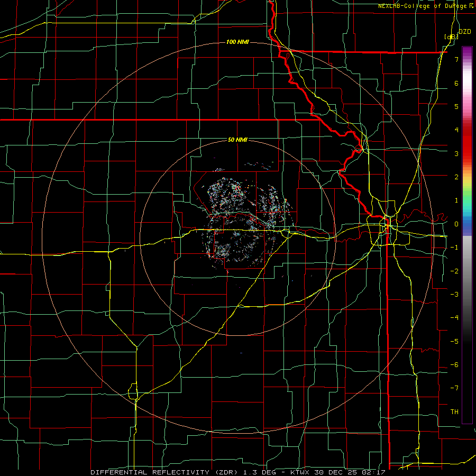This screenshot has width=476, height=476.
Task: Click the DIFFERENTIAL REFLECTIVITY (ZDR) caption text
Action: [165, 472]
